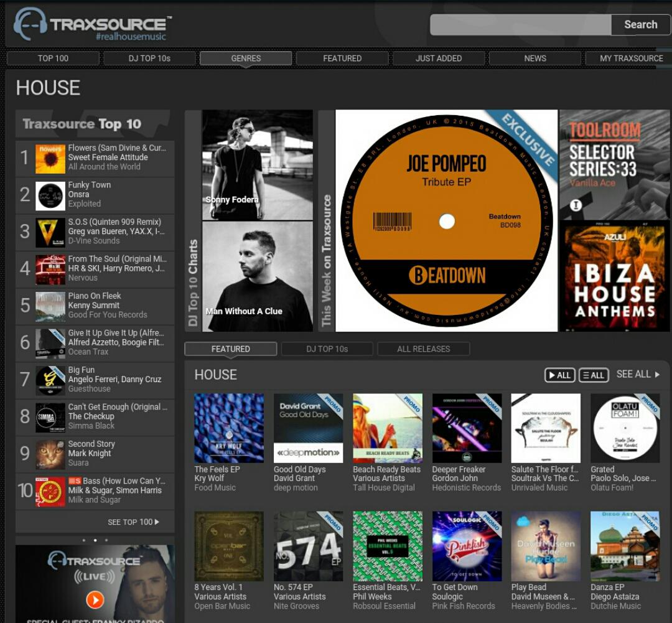This screenshot has height=623, width=672.
Task: Go to the FEATURED navigation tab
Action: pyautogui.click(x=342, y=59)
